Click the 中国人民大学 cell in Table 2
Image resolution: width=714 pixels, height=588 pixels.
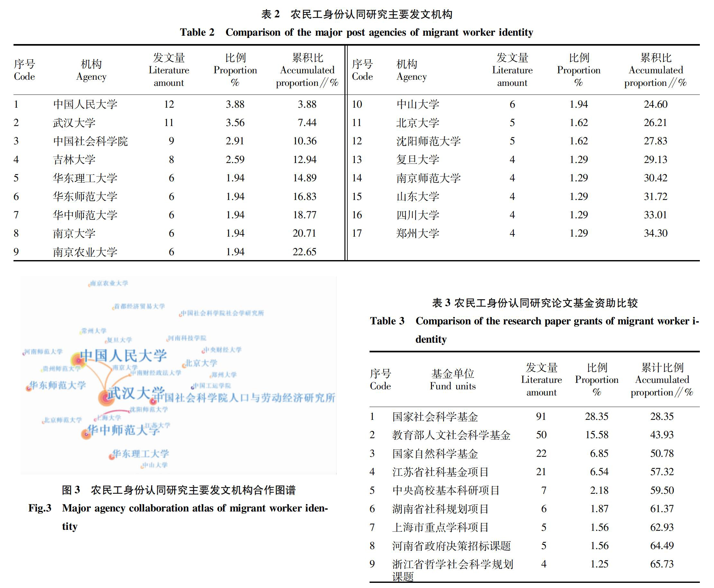(x=85, y=104)
